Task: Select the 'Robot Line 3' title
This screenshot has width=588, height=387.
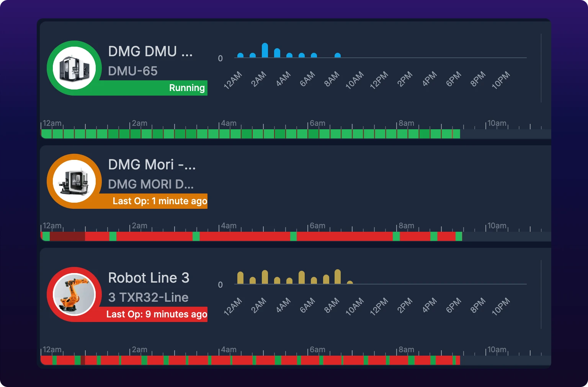Action: point(149,278)
